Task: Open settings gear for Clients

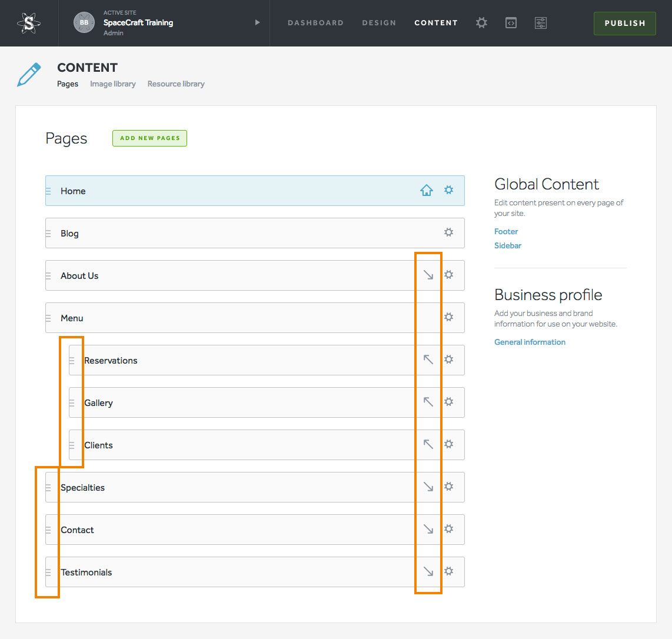Action: 449,444
